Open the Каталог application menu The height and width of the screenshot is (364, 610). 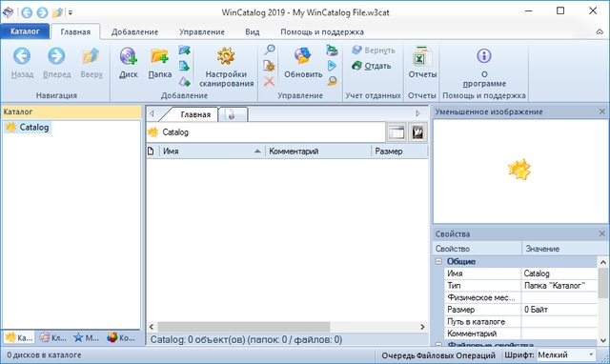click(x=25, y=31)
